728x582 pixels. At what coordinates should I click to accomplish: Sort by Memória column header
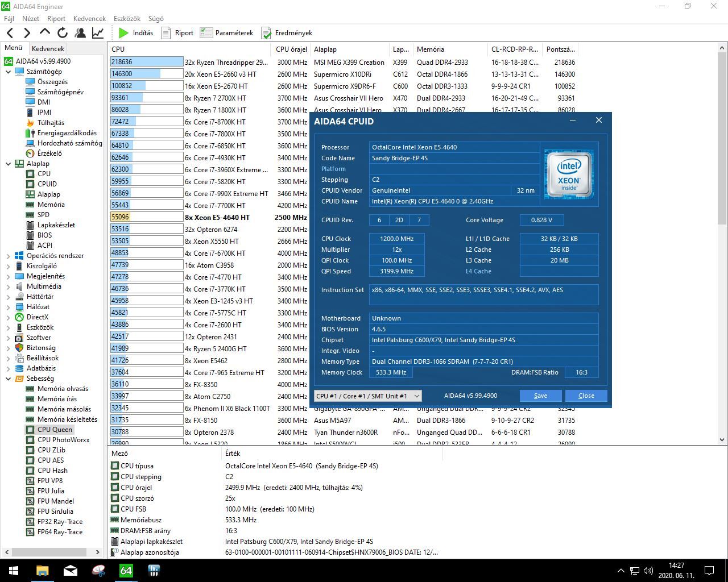(x=450, y=49)
